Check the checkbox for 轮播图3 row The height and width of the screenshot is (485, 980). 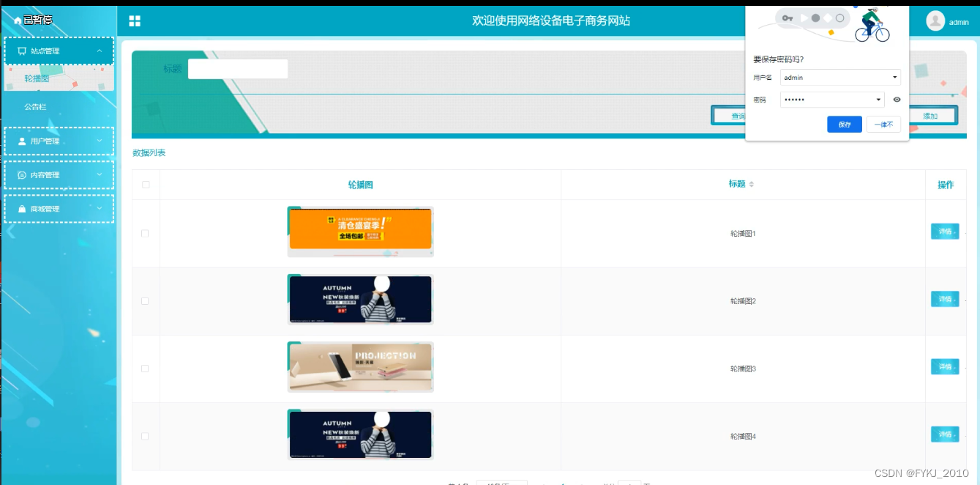click(x=145, y=369)
